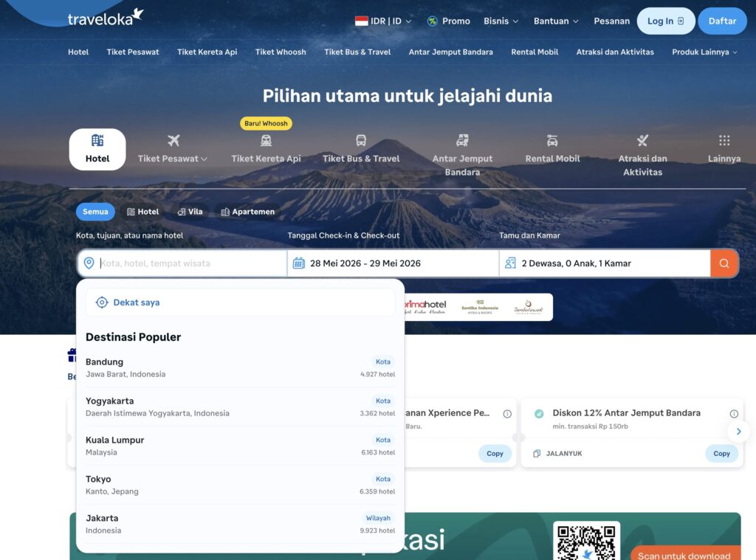This screenshot has width=756, height=560.
Task: Open Atraksi dan Aktivitas icon
Action: click(x=642, y=140)
